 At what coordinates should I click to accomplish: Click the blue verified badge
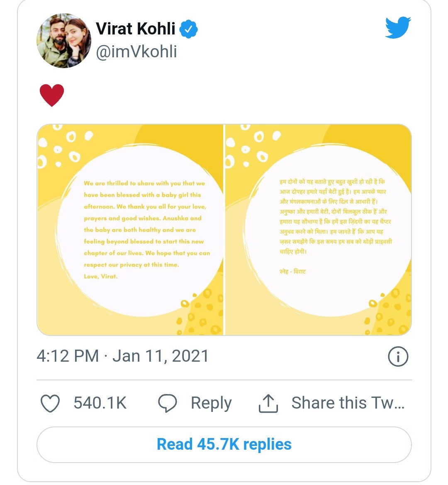(x=189, y=29)
